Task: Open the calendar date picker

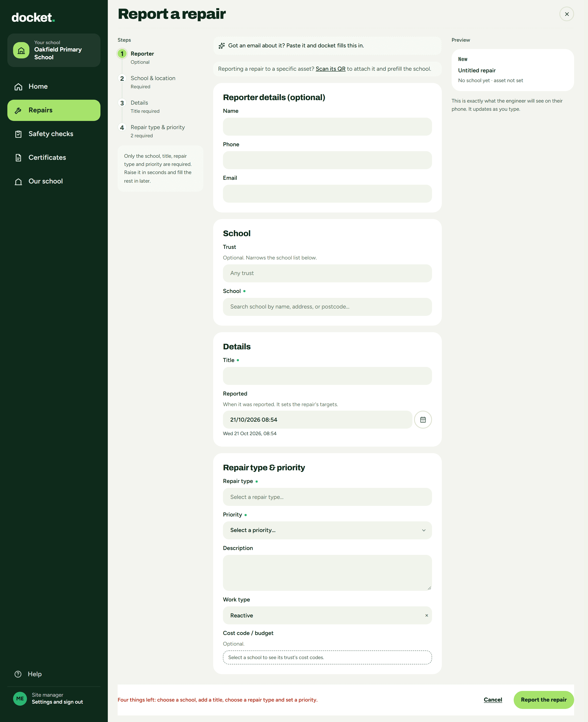Action: pos(423,420)
